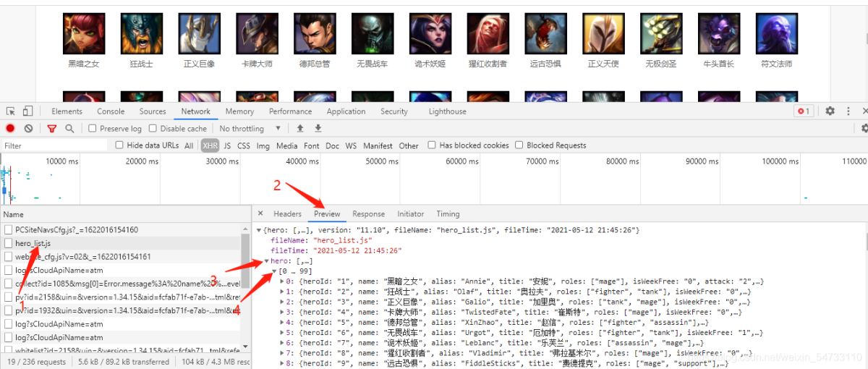Viewport: 868px width, 369px height.
Task: Filter requests by JS type
Action: (x=227, y=145)
